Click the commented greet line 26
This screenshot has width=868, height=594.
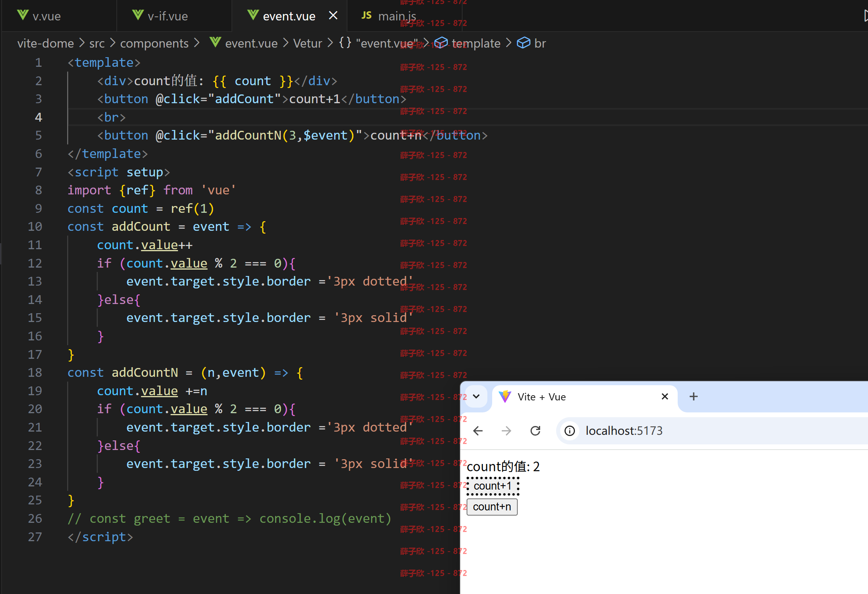tap(229, 519)
